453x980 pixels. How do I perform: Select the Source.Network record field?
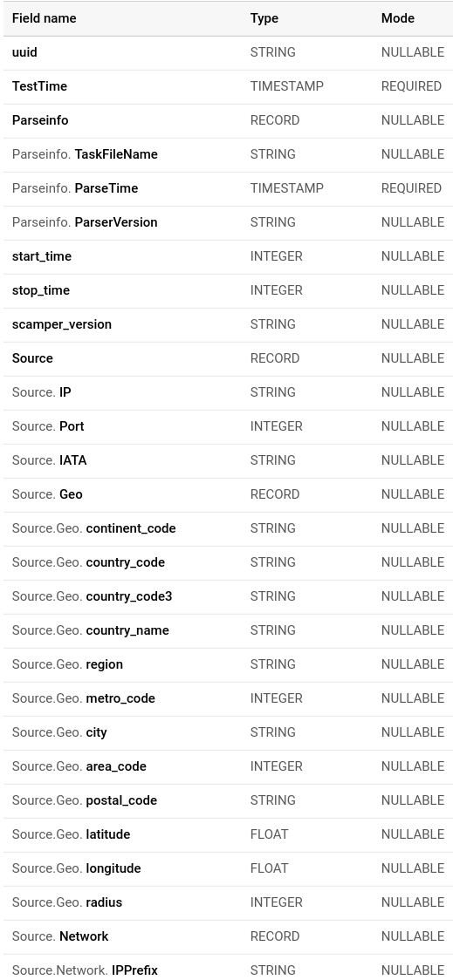point(59,936)
